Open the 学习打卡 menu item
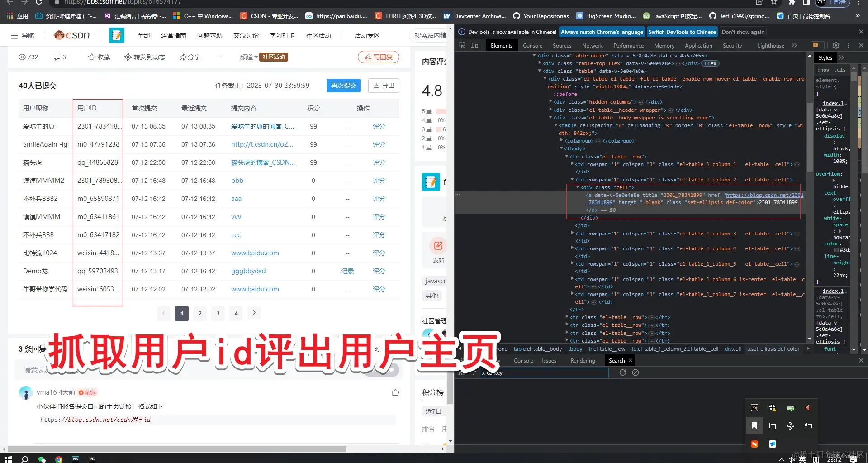This screenshot has height=463, width=868. (x=282, y=35)
